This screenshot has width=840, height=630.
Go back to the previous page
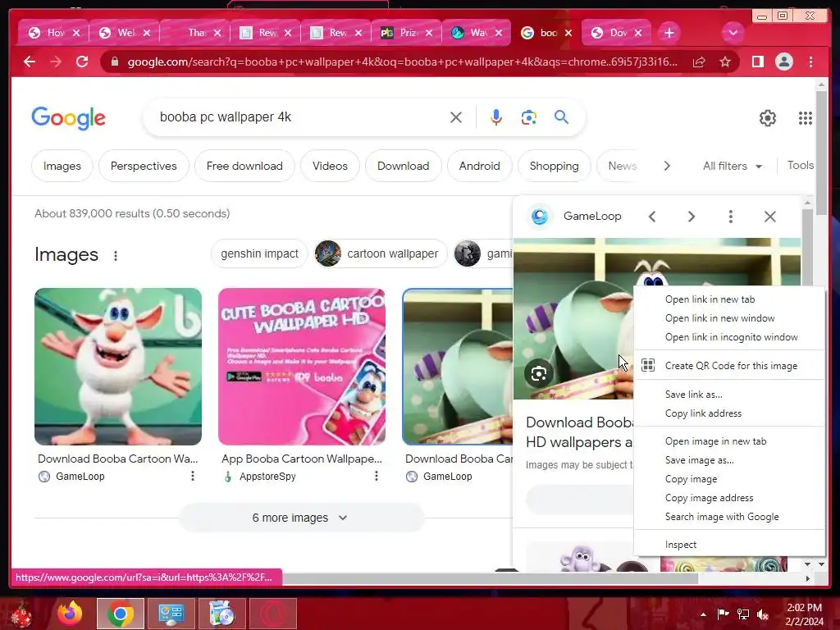30,62
